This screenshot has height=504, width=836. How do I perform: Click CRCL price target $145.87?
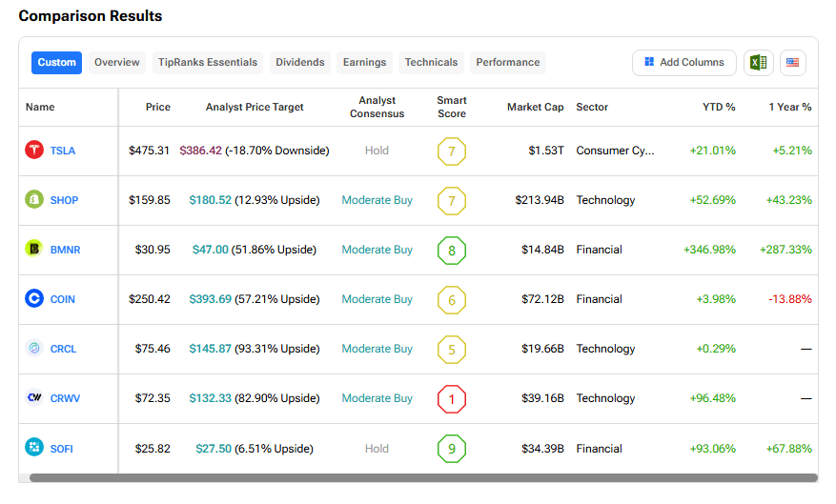click(211, 349)
